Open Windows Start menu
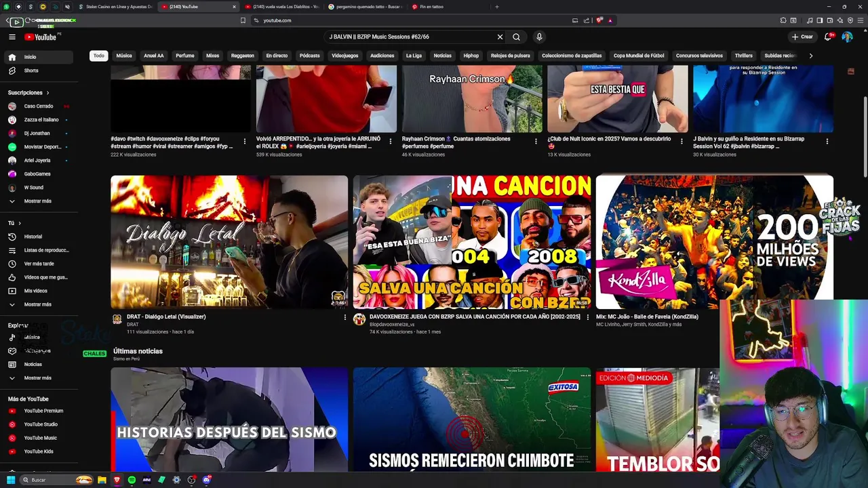Screen dimensions: 868x488 11,480
